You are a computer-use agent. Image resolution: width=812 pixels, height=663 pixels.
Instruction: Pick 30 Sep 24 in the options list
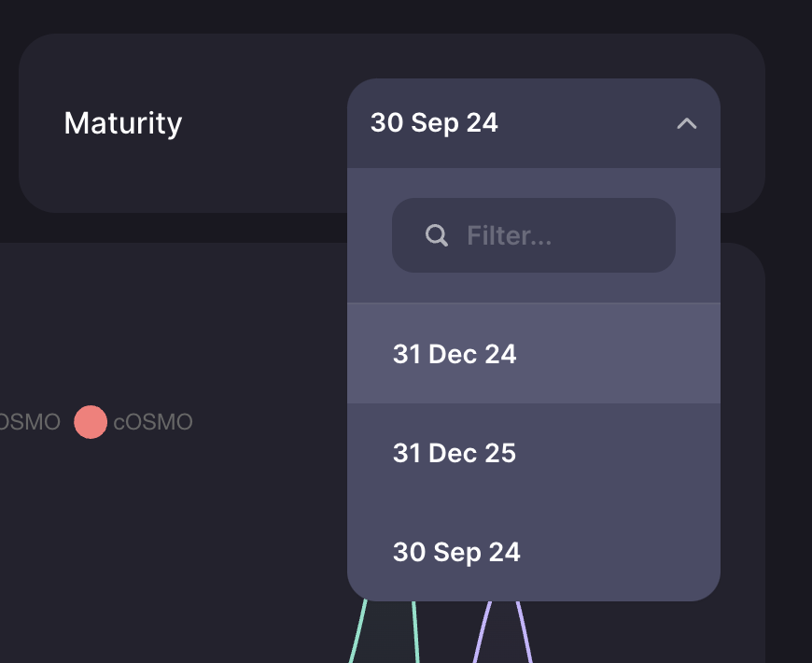pyautogui.click(x=533, y=552)
